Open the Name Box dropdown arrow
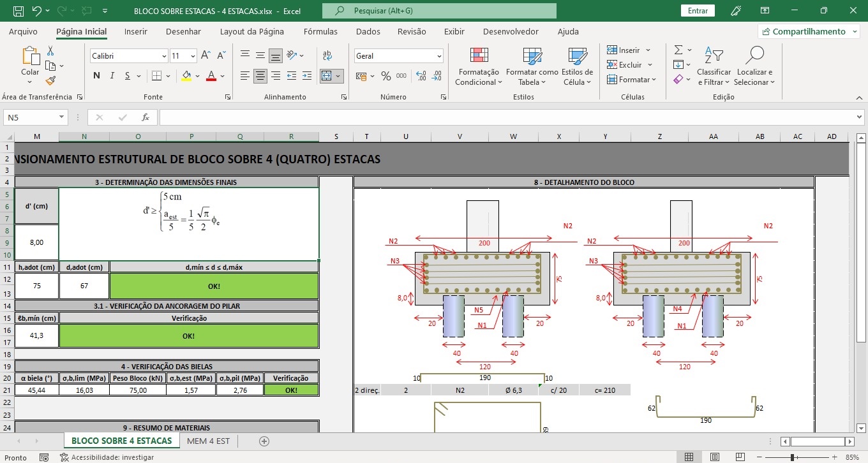Viewport: 868px width, 463px height. click(x=62, y=117)
